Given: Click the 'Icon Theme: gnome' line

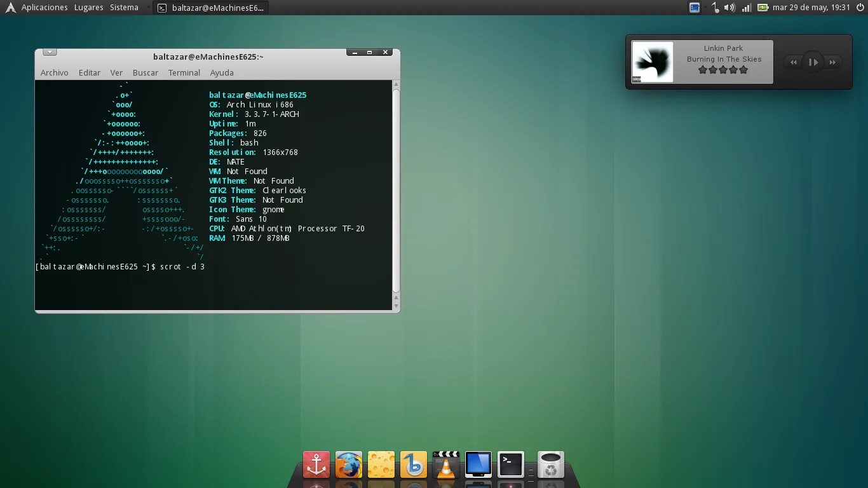Looking at the screenshot, I should (247, 210).
